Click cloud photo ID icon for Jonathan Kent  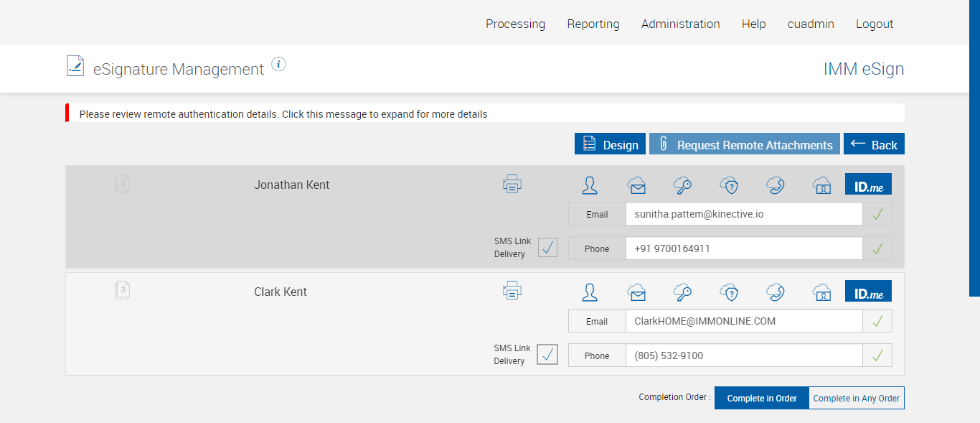pyautogui.click(x=821, y=185)
